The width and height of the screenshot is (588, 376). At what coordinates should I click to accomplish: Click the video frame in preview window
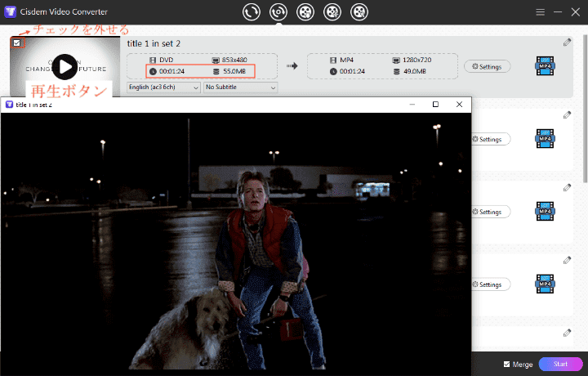pyautogui.click(x=236, y=244)
